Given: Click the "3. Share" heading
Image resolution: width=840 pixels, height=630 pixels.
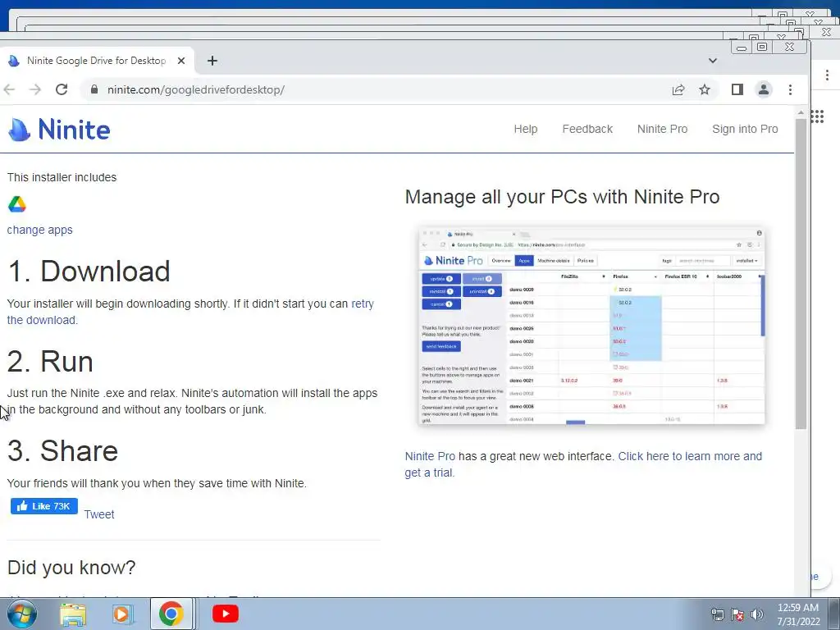Looking at the screenshot, I should [x=62, y=450].
